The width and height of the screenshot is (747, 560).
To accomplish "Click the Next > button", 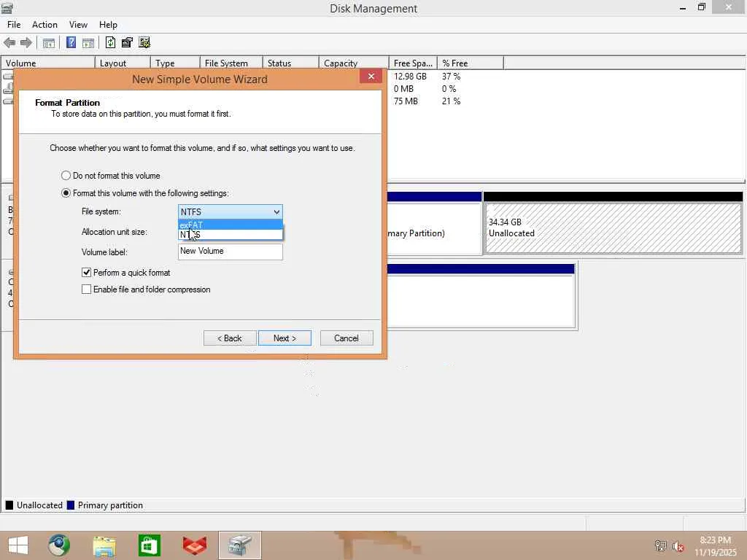I will click(285, 338).
